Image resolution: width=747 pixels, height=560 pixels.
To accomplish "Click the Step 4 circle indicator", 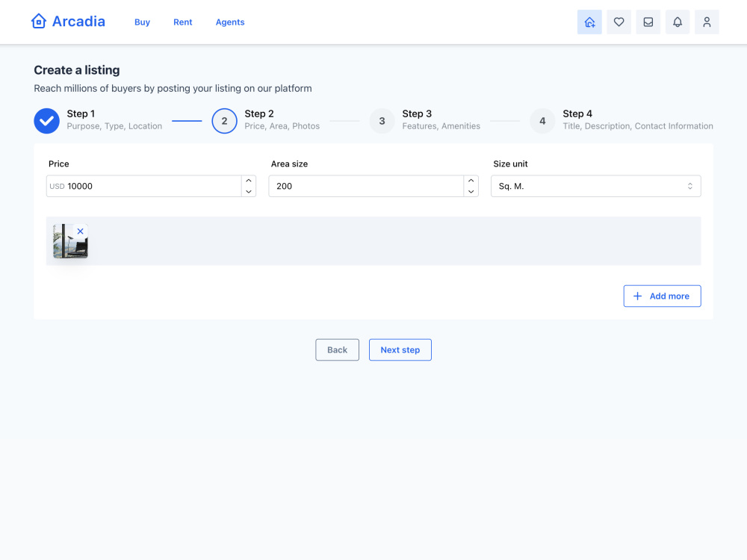I will click(542, 120).
